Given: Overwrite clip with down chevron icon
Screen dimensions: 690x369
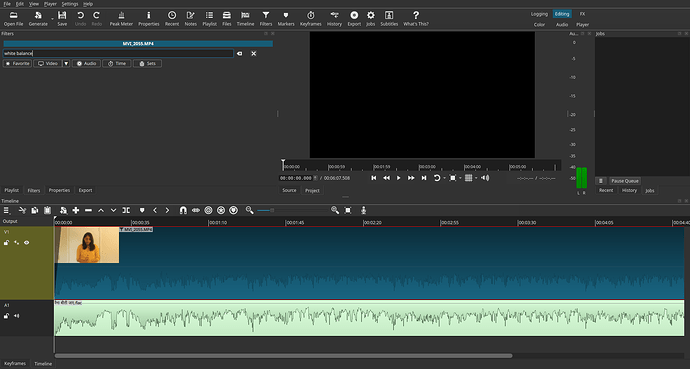Looking at the screenshot, I should [114, 211].
